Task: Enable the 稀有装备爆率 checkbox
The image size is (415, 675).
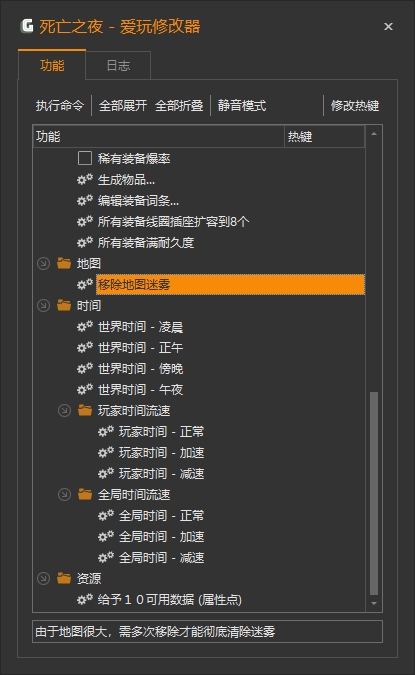Action: [85, 158]
